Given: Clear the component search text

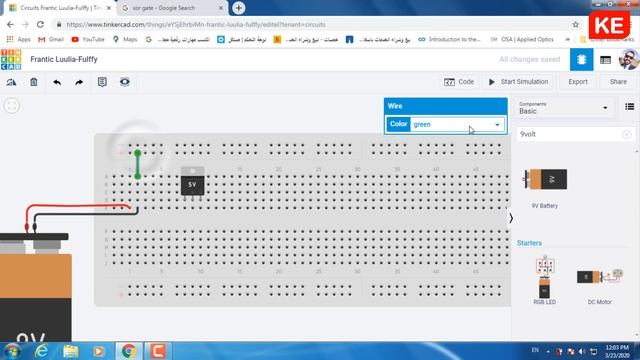Looking at the screenshot, I should click(627, 134).
